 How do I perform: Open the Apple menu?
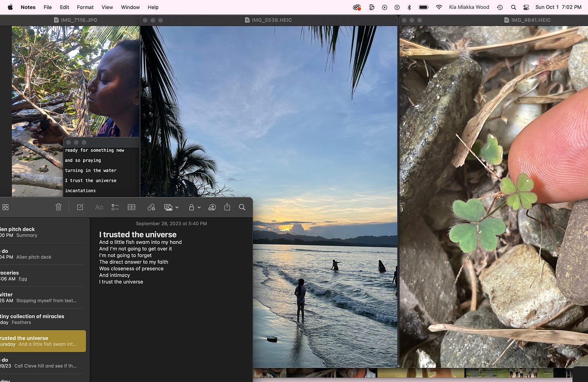click(x=10, y=7)
